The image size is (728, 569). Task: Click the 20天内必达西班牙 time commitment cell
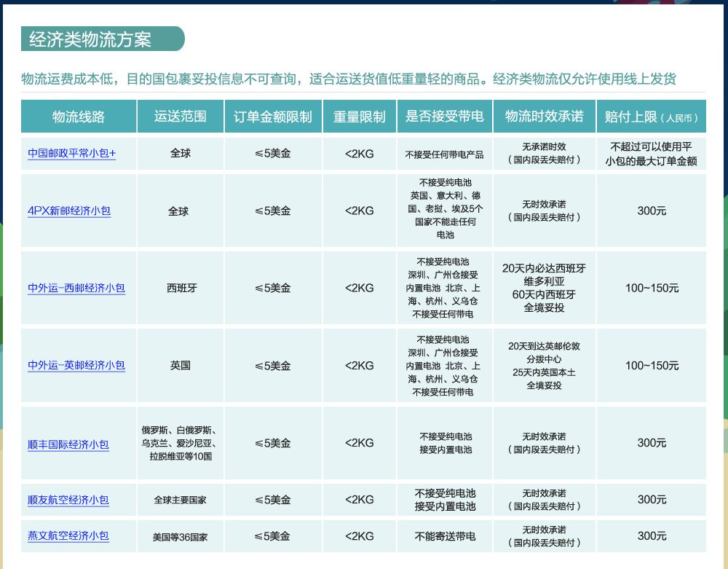(x=544, y=288)
